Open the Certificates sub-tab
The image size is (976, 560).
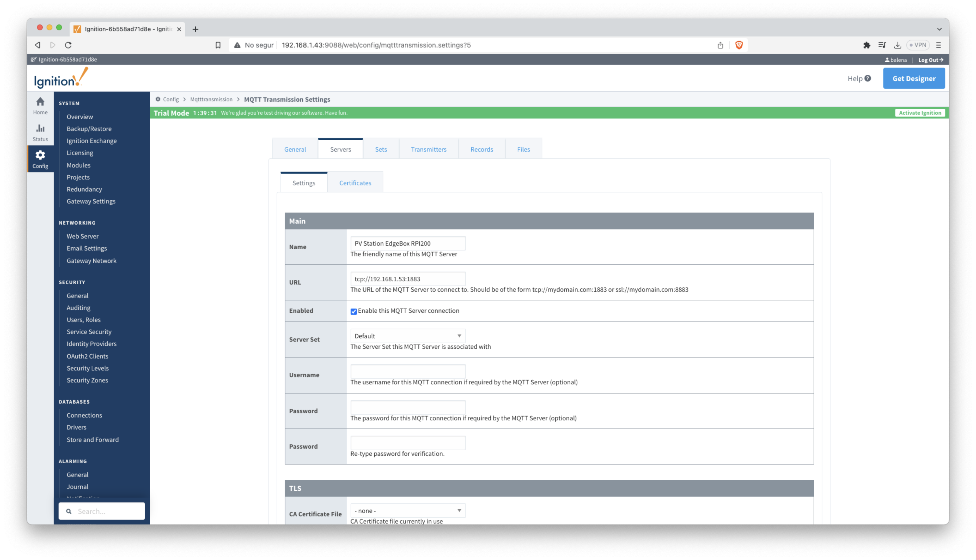tap(355, 183)
